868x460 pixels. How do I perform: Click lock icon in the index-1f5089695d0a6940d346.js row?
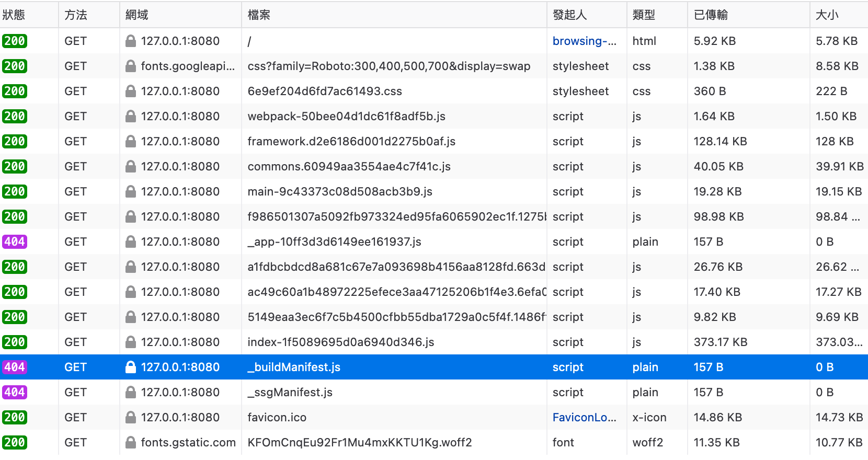click(131, 342)
